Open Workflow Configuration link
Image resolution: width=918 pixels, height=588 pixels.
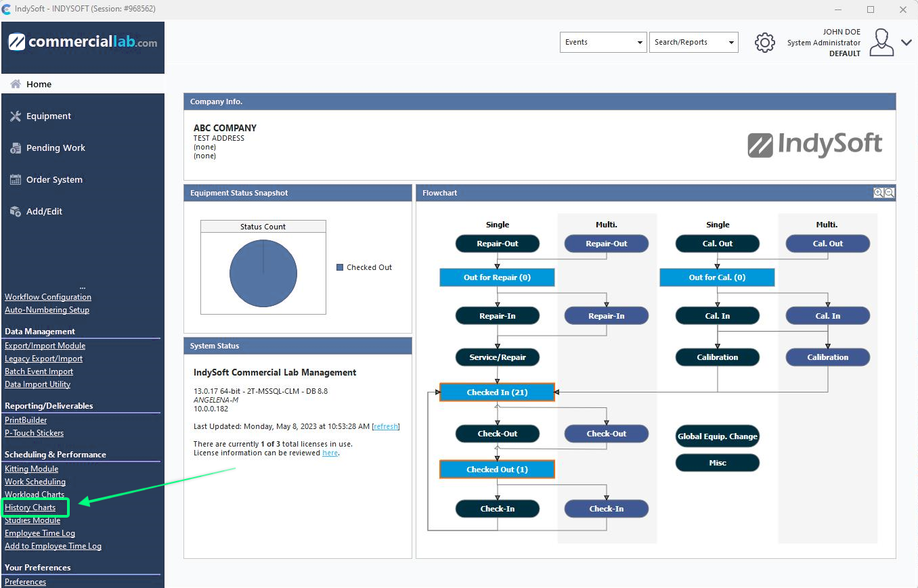[x=48, y=297]
